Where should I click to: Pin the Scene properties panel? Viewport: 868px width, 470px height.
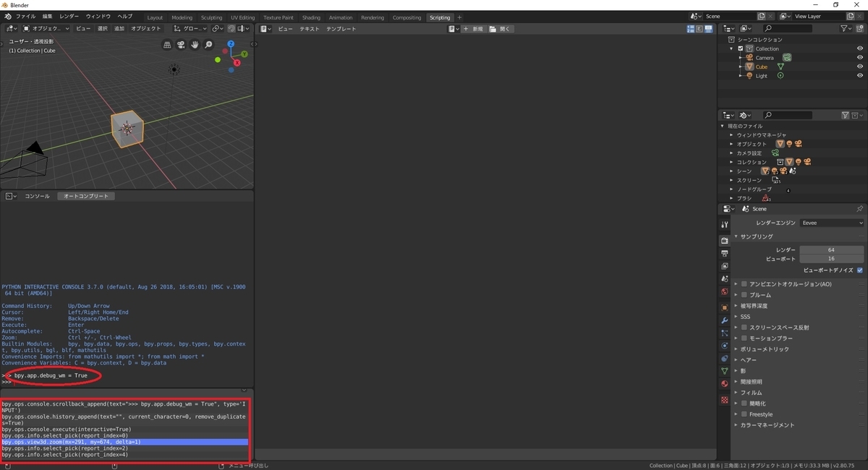[859, 208]
